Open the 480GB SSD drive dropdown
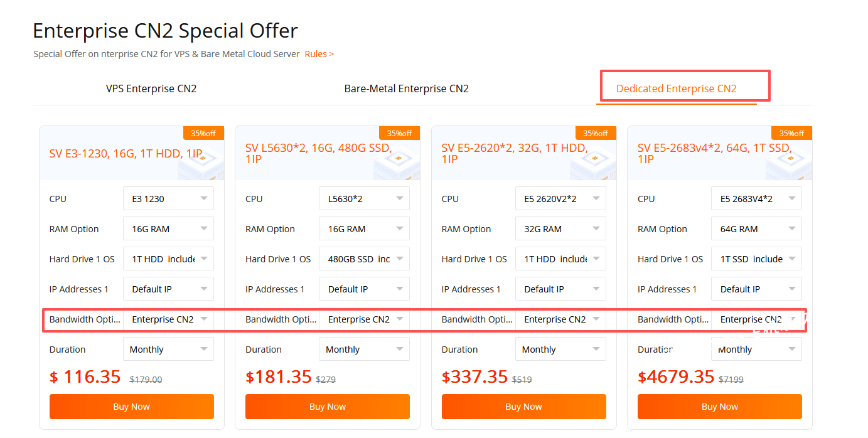The image size is (868, 438). click(x=364, y=259)
